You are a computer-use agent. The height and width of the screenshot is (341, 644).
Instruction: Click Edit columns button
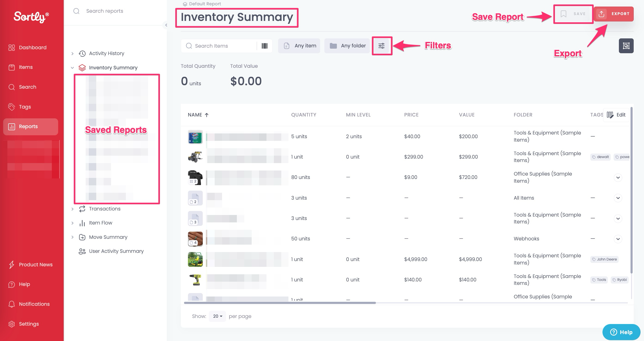616,115
